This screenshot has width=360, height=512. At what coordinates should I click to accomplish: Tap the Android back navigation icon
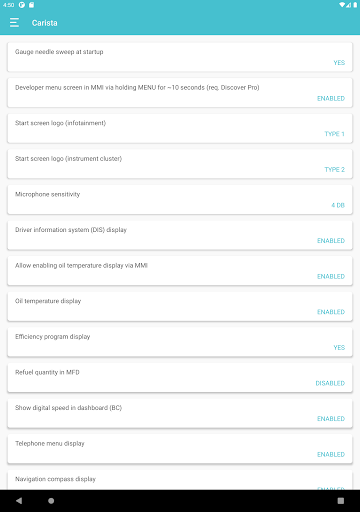pos(19,501)
